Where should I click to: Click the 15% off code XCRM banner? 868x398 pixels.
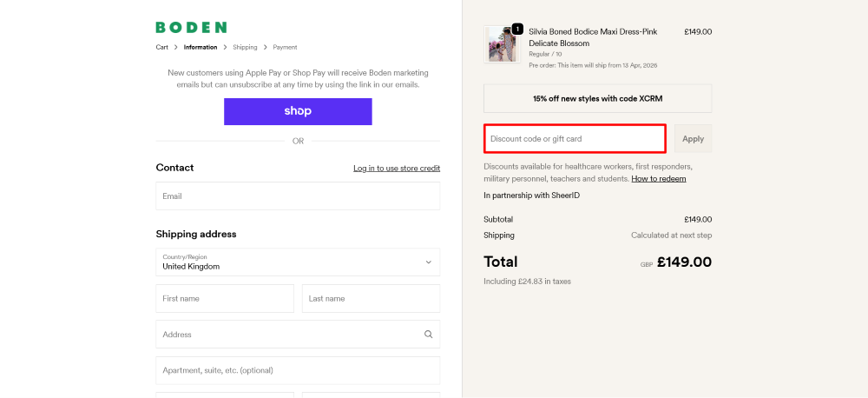[598, 99]
